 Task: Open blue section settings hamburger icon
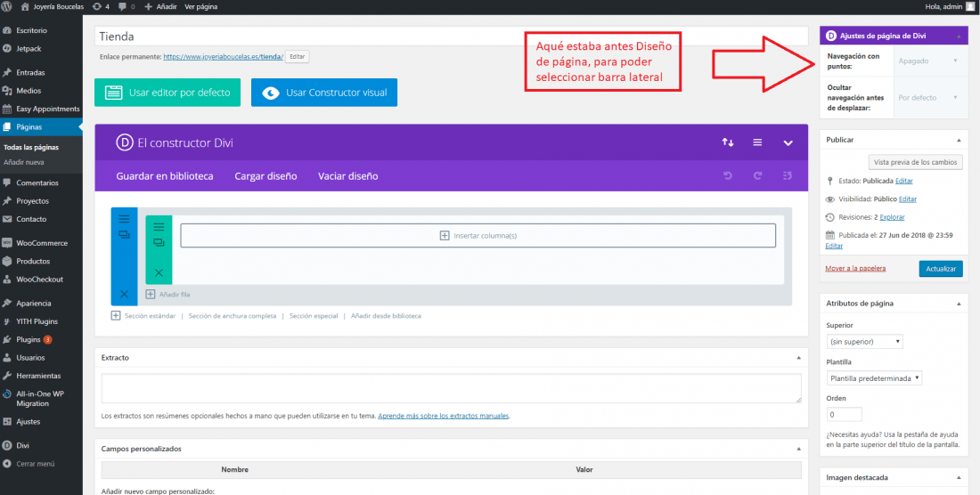124,219
